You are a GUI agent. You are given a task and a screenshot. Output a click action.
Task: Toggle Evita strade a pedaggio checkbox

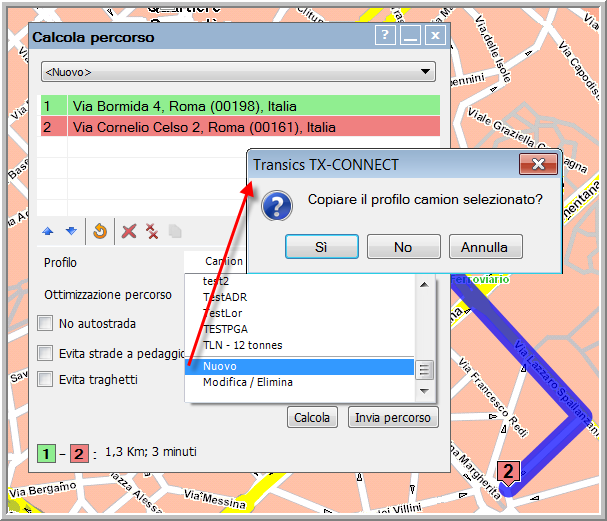point(45,353)
